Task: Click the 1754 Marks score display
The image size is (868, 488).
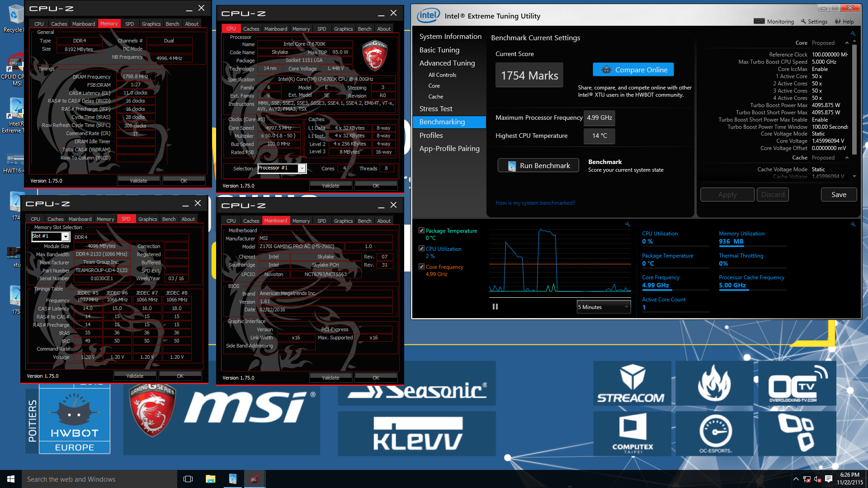Action: tap(529, 75)
